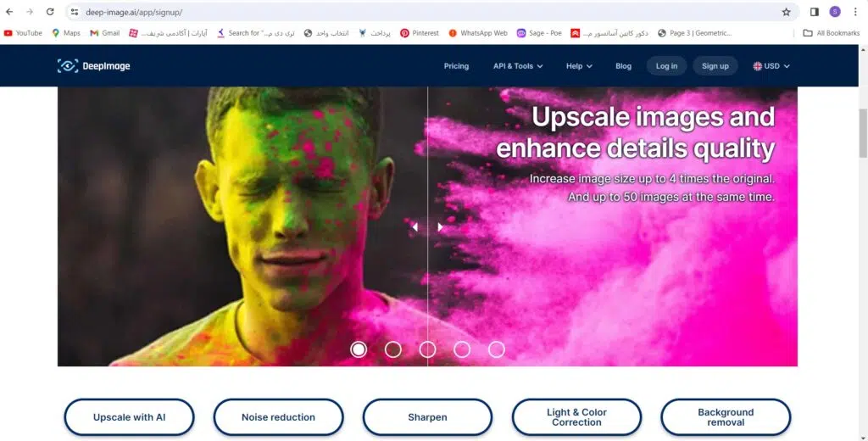Screen dimensions: 868x441
Task: Open the YouTube bookmark
Action: click(x=23, y=33)
